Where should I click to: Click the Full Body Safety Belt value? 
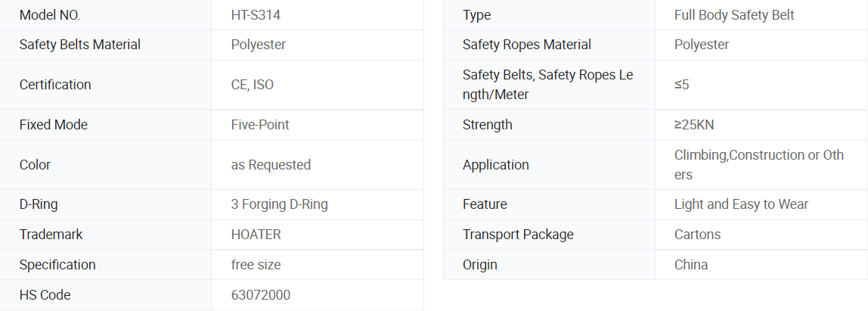click(x=734, y=15)
